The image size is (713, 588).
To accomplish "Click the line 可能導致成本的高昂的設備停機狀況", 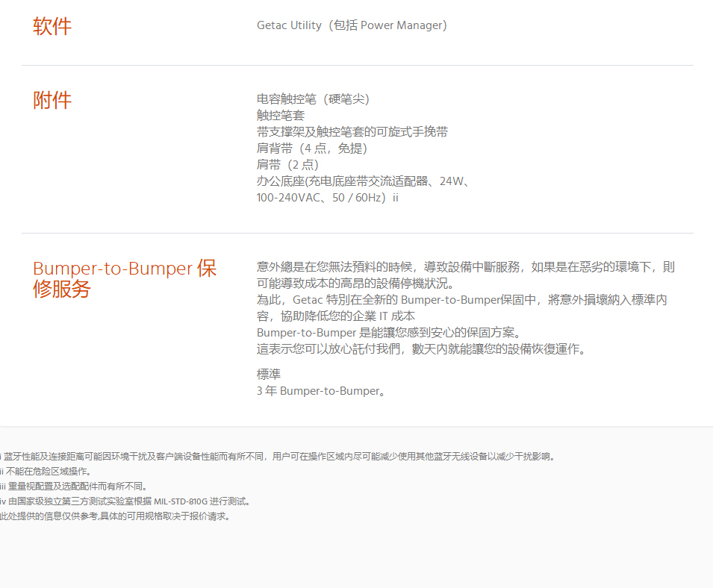I will click(355, 284).
